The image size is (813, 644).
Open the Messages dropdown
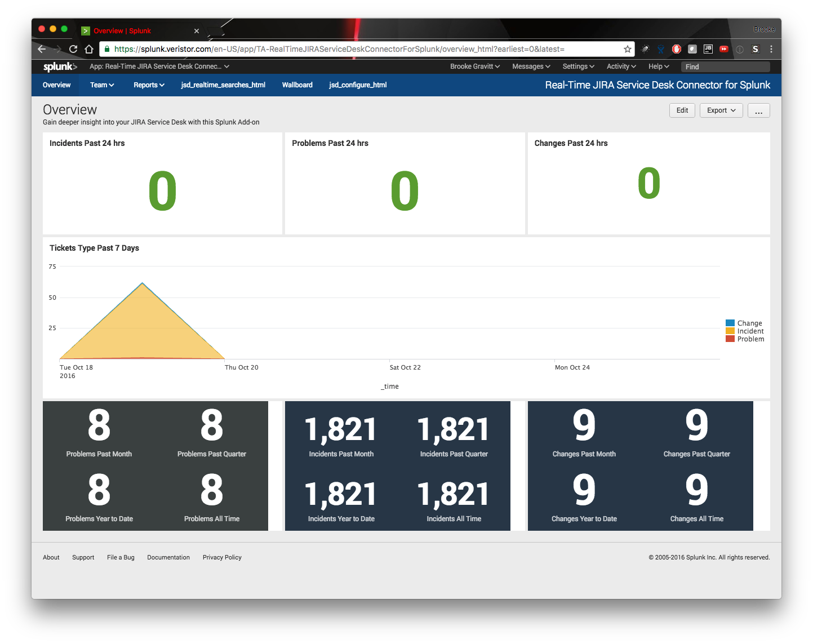coord(531,66)
